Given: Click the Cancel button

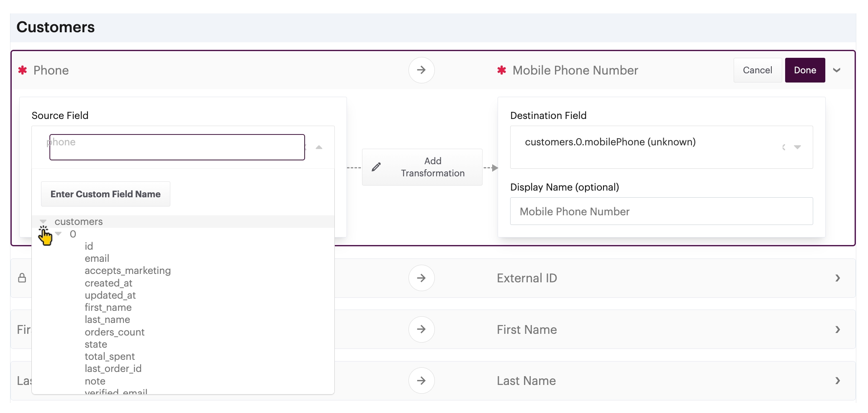Looking at the screenshot, I should pyautogui.click(x=757, y=70).
